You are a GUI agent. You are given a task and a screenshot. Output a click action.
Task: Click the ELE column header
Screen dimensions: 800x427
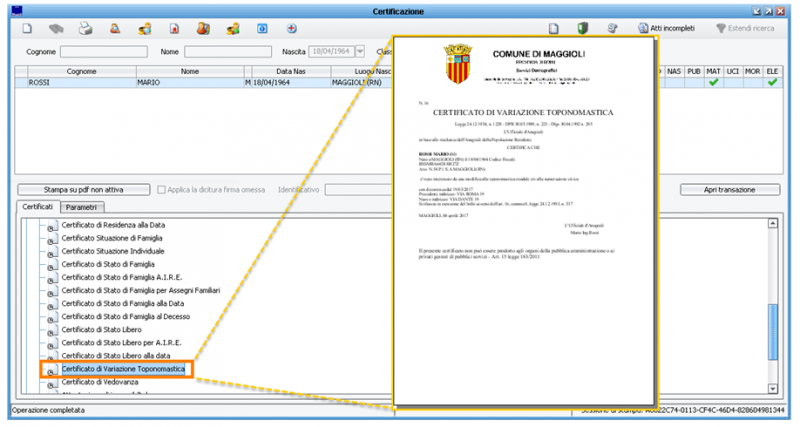point(772,71)
